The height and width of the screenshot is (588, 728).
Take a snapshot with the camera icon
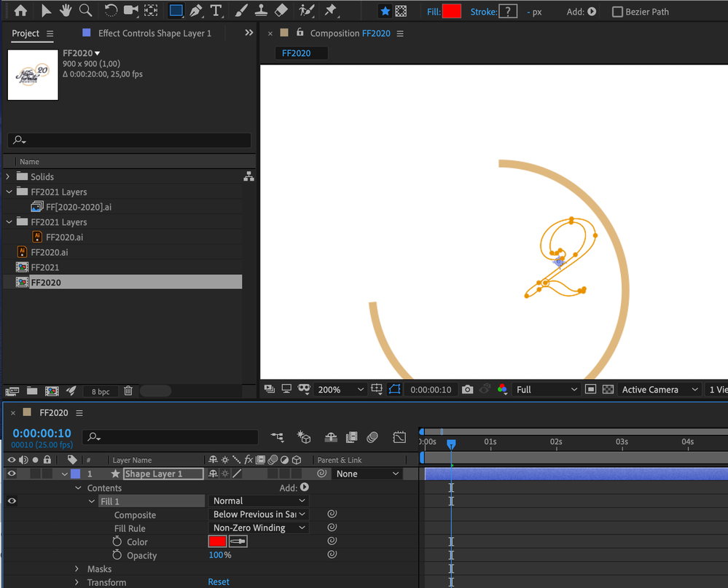click(468, 390)
